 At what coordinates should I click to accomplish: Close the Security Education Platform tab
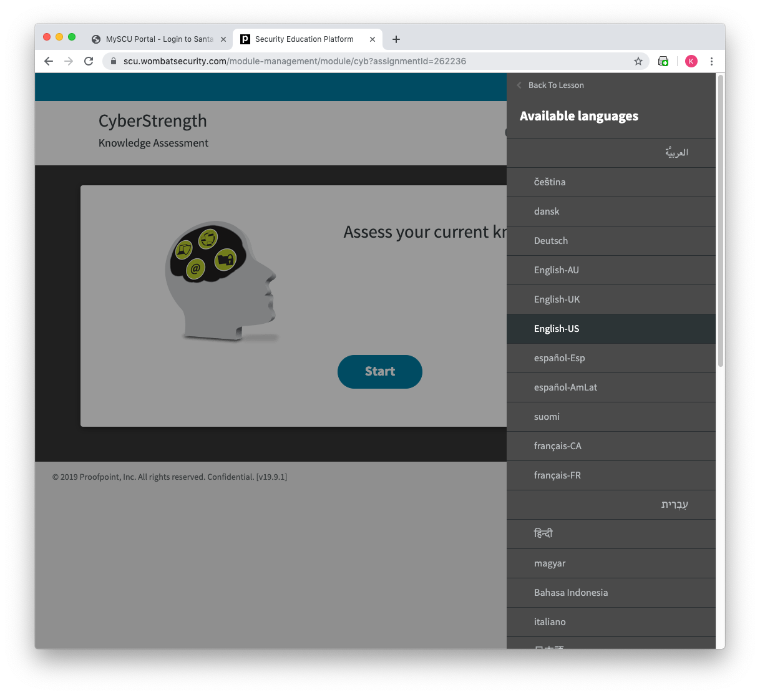click(373, 39)
